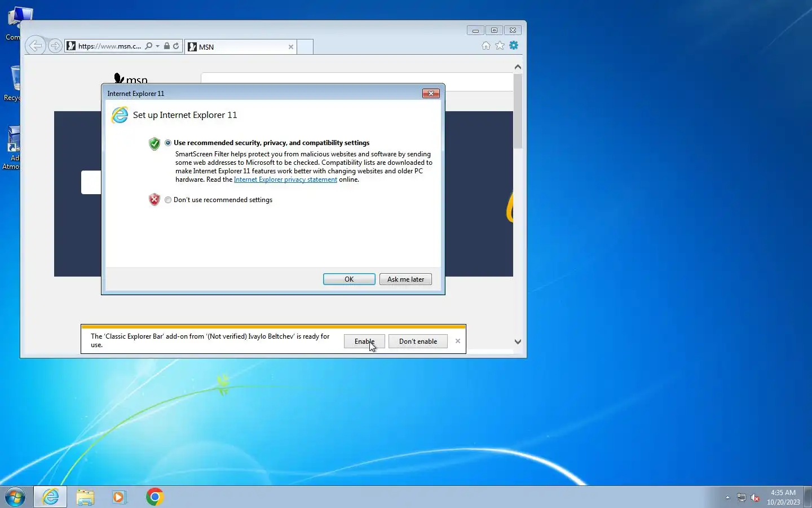Click the scrollbar down arrow
Image resolution: width=812 pixels, height=508 pixels.
[x=518, y=341]
